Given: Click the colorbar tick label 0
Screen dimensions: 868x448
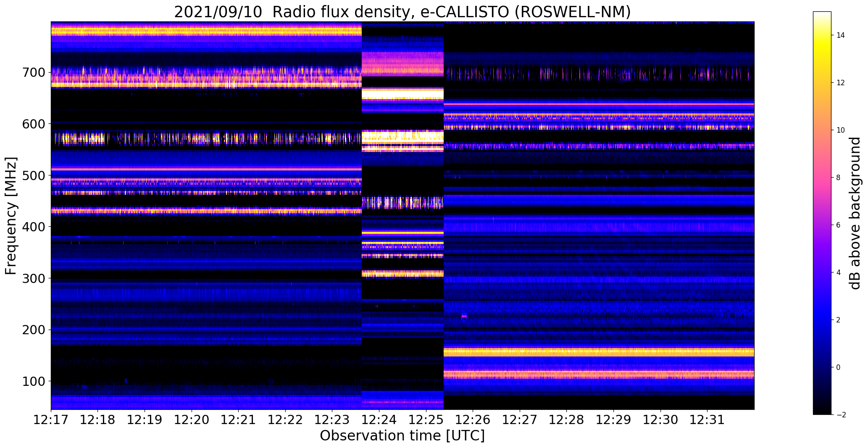Looking at the screenshot, I should coord(839,367).
